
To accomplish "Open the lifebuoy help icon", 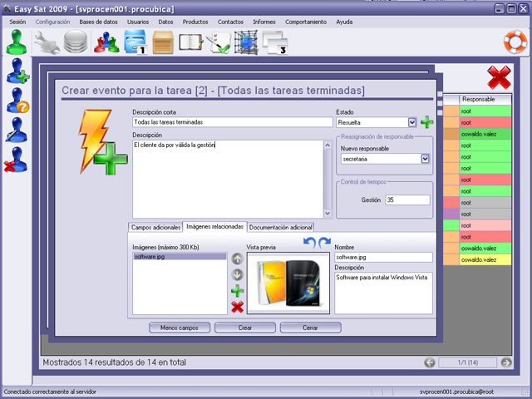I will [x=515, y=41].
